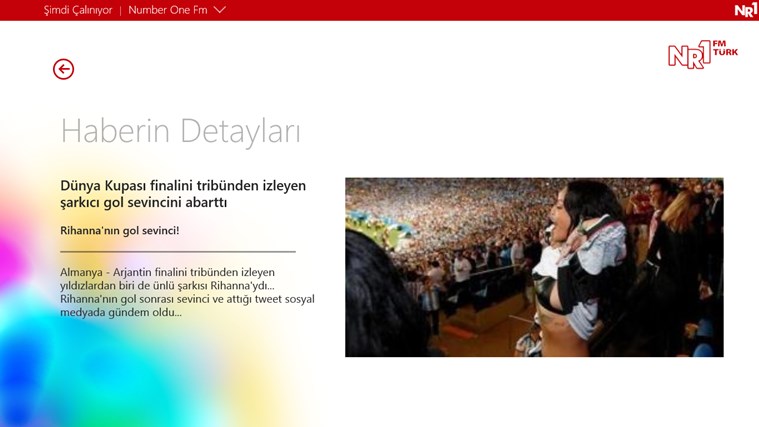
Task: Click the NR1 FM Türk logo
Action: [x=703, y=55]
